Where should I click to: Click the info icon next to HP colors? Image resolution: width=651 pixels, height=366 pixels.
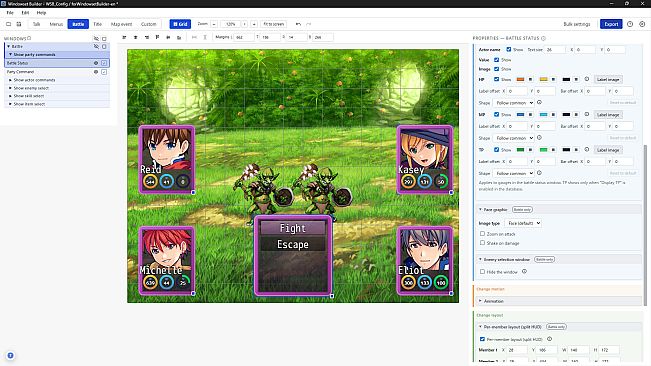587,79
